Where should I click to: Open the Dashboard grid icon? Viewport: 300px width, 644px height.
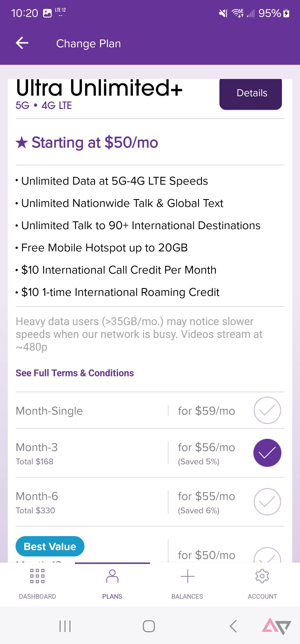pos(37,576)
